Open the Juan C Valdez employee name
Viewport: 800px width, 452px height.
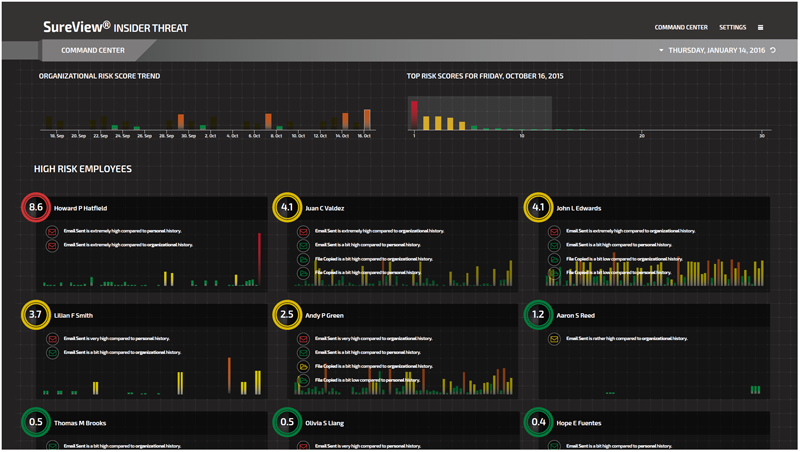tap(324, 208)
